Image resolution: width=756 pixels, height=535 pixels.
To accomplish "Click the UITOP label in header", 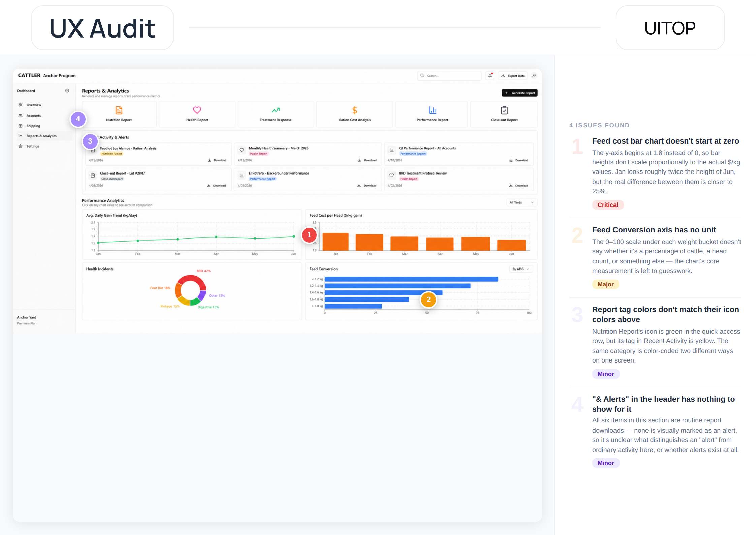I will (x=670, y=28).
